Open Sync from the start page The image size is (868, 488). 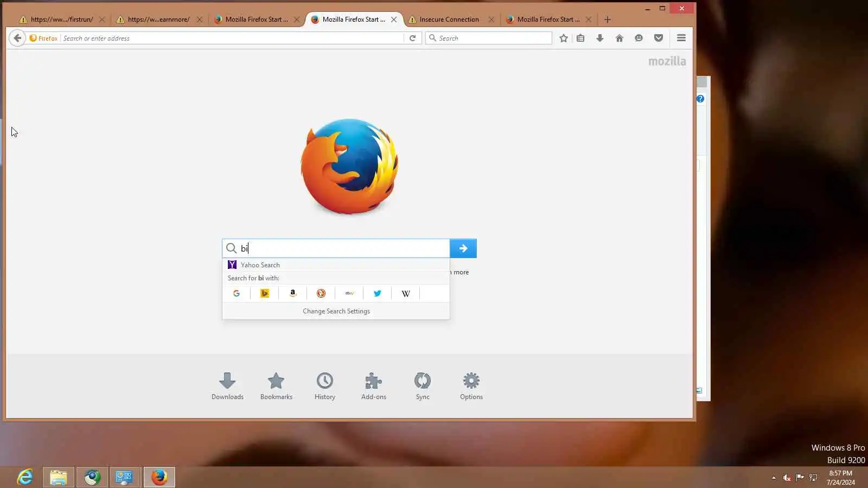point(423,386)
